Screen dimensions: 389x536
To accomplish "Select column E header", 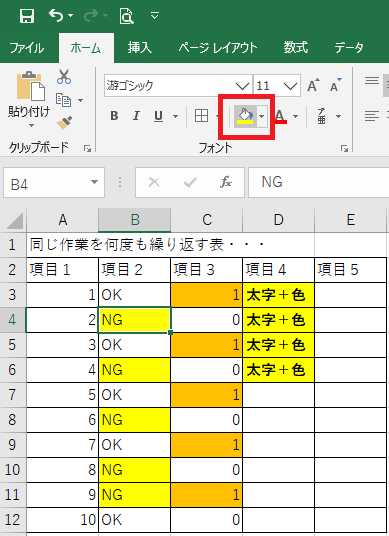I will point(351,220).
